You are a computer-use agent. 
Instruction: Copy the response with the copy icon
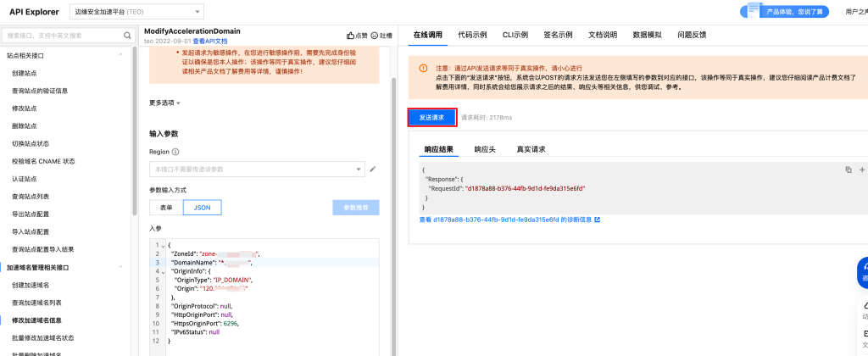pyautogui.click(x=848, y=170)
